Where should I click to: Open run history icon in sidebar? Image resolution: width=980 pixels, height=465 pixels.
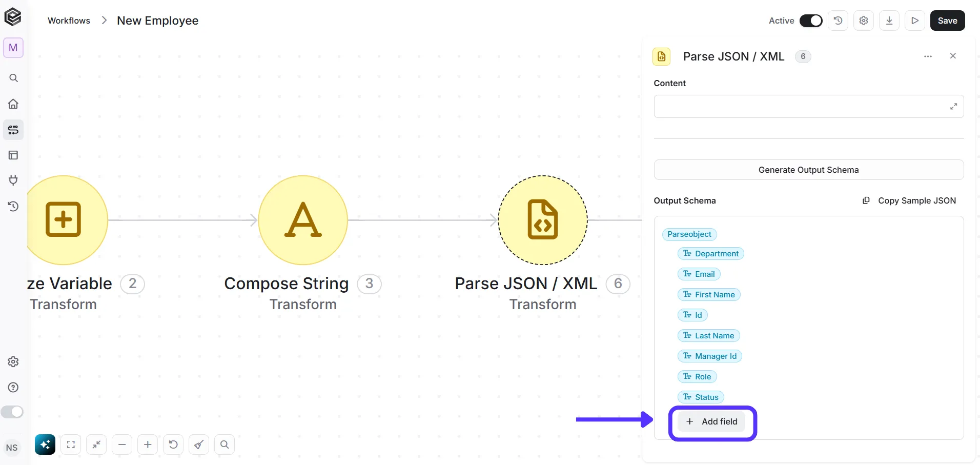coord(13,206)
